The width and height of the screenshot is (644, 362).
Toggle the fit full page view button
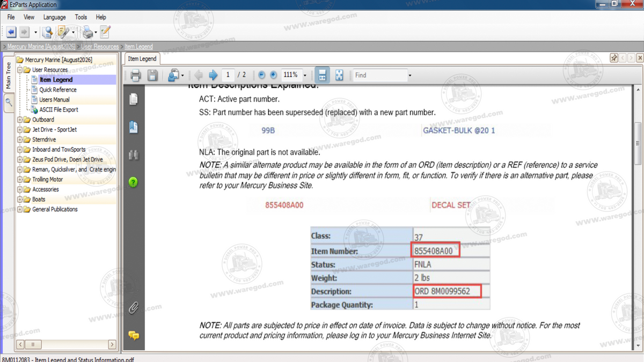pyautogui.click(x=339, y=75)
